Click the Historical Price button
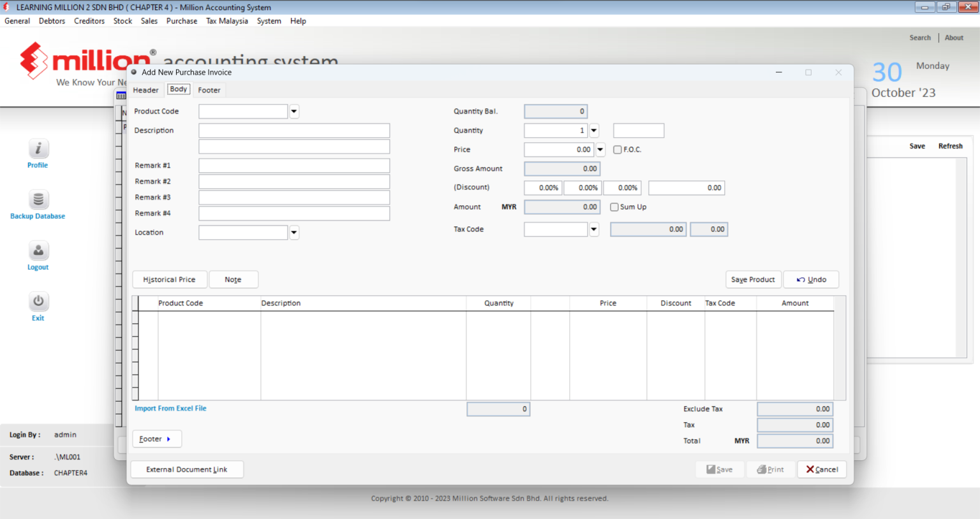The image size is (980, 519). 170,279
